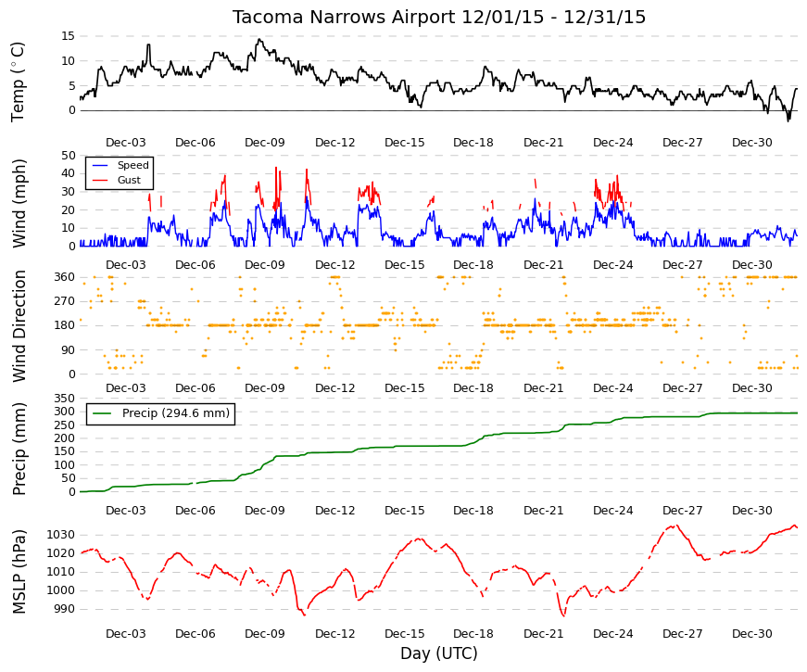Click the blue 'Speed' legend entry
The width and height of the screenshot is (807, 672).
(x=120, y=165)
